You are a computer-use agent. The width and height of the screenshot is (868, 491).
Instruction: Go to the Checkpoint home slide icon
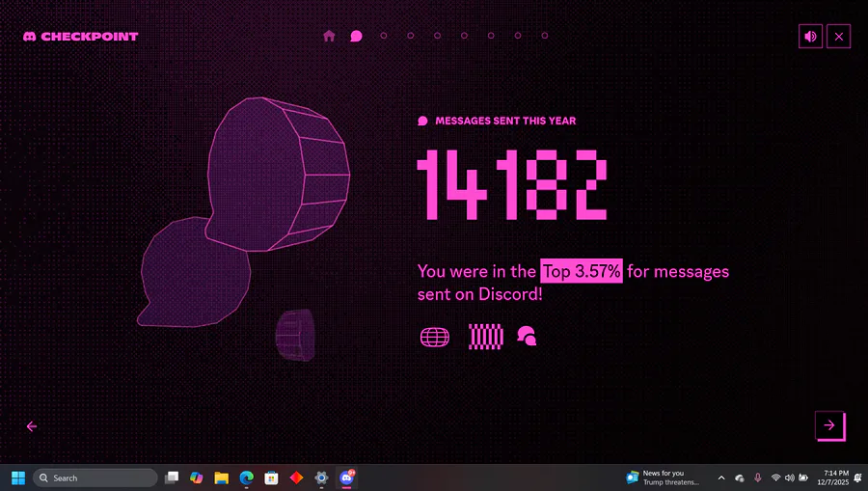(329, 36)
